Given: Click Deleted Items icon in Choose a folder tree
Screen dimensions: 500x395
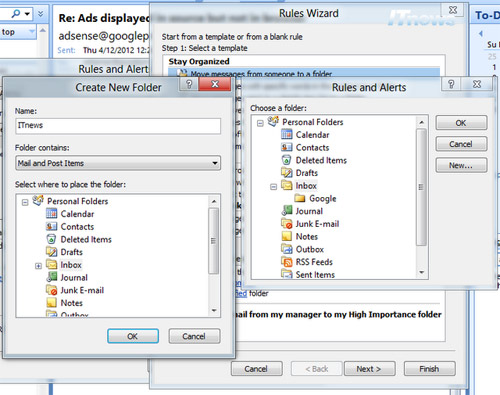Looking at the screenshot, I should tap(287, 160).
